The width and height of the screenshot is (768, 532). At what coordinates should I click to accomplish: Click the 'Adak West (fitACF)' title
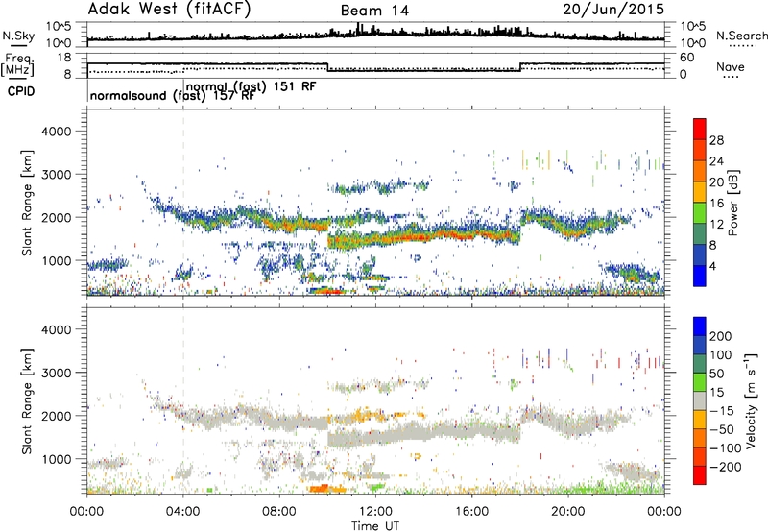tap(169, 10)
